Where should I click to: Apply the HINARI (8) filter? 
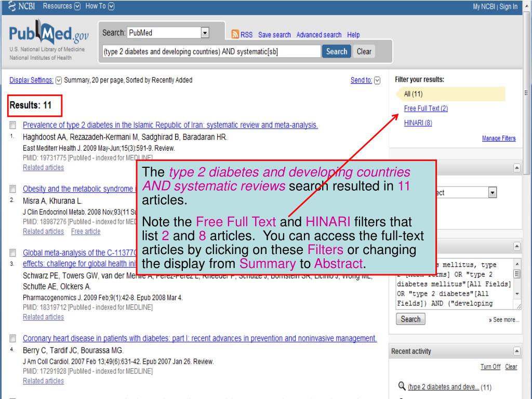tap(418, 123)
